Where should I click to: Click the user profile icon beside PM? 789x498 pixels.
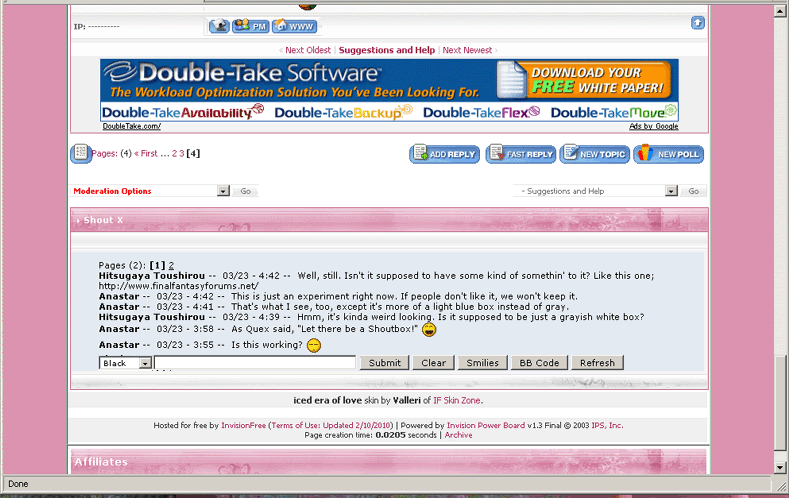219,26
